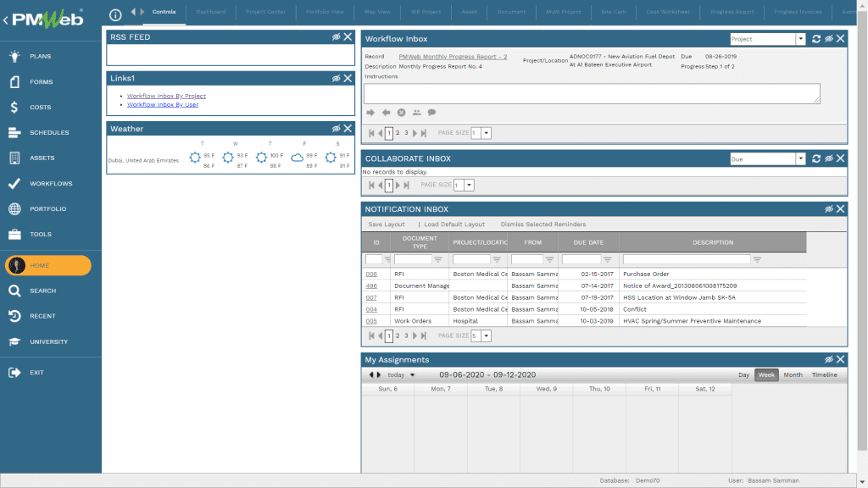The height and width of the screenshot is (488, 868).
Task: Select Week view in My Assignments
Action: pos(766,375)
